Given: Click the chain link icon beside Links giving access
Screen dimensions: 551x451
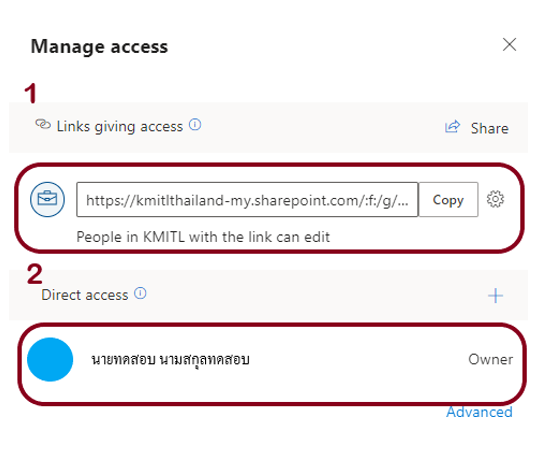Looking at the screenshot, I should pyautogui.click(x=43, y=124).
